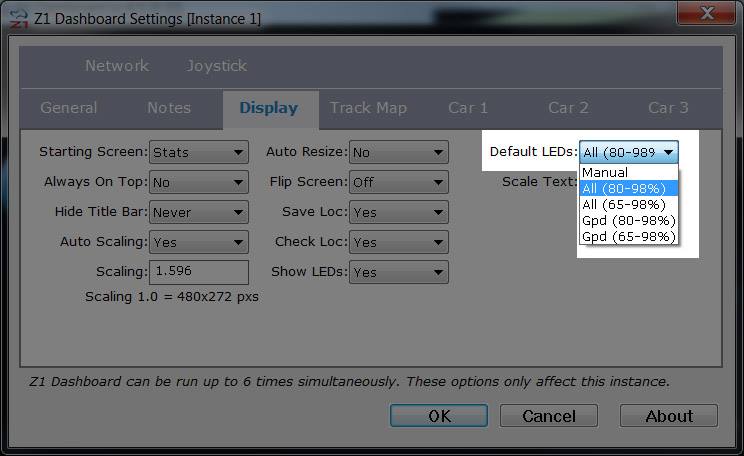Open the Notes tab
Screen dimensions: 744x456
pyautogui.click(x=169, y=108)
